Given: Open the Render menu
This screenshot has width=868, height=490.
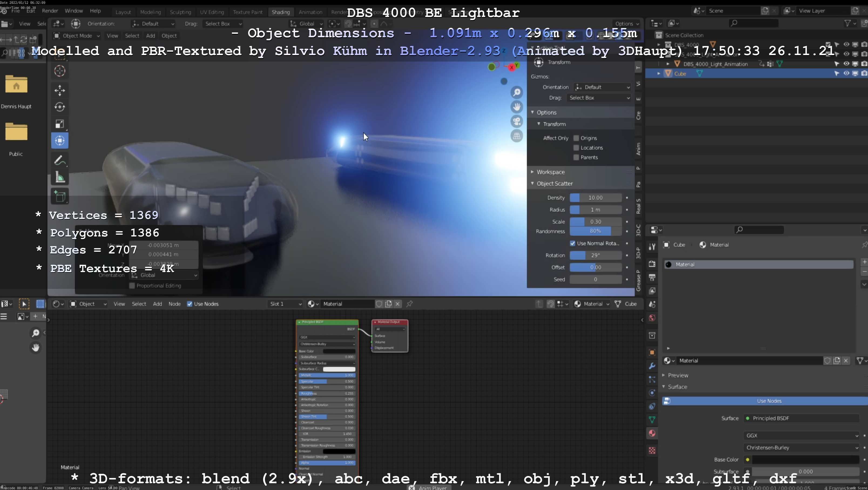Looking at the screenshot, I should [50, 11].
